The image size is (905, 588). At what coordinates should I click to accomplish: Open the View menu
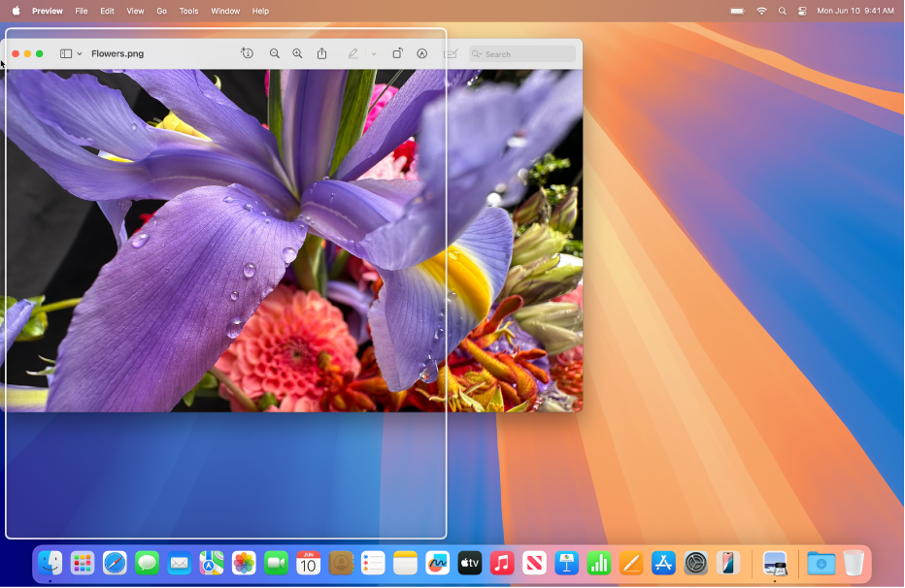tap(135, 11)
